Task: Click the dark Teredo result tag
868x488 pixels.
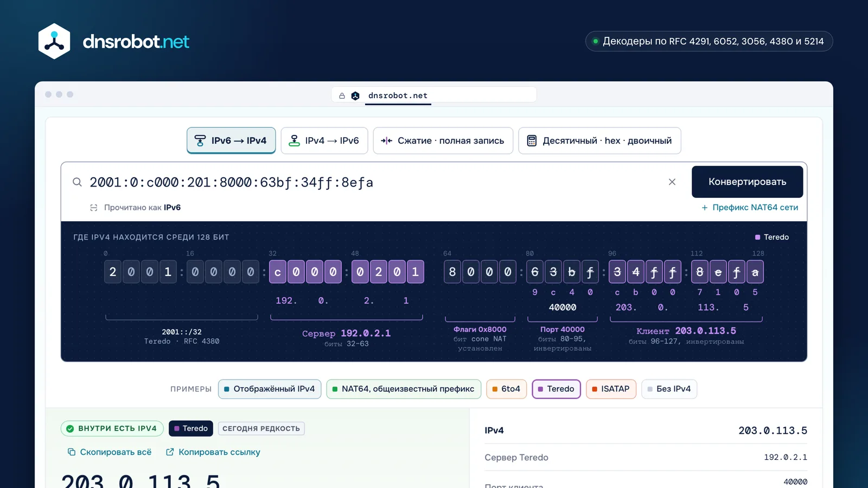Action: (191, 428)
